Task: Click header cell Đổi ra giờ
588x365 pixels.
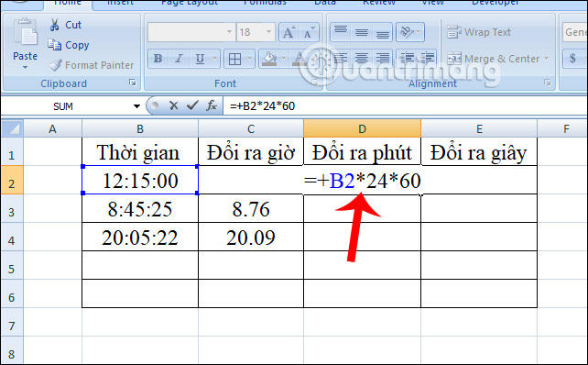Action: click(251, 152)
